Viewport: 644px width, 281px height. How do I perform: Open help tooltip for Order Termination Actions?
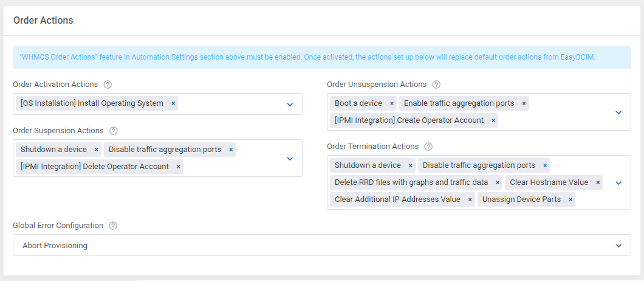428,147
